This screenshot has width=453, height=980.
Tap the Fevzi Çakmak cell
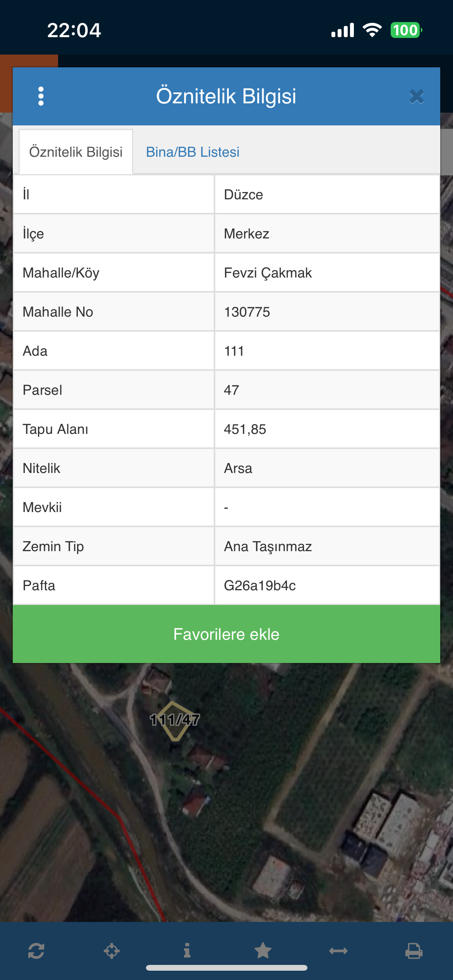point(268,273)
